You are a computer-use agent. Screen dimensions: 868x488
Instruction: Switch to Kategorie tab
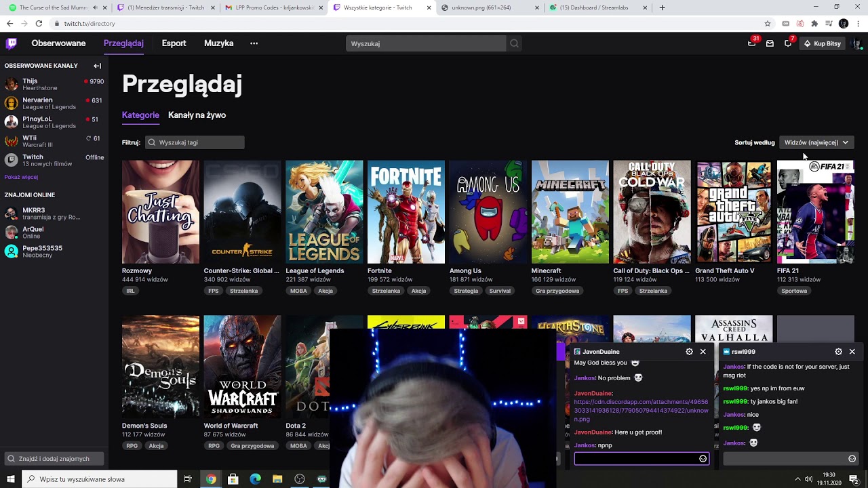click(140, 115)
